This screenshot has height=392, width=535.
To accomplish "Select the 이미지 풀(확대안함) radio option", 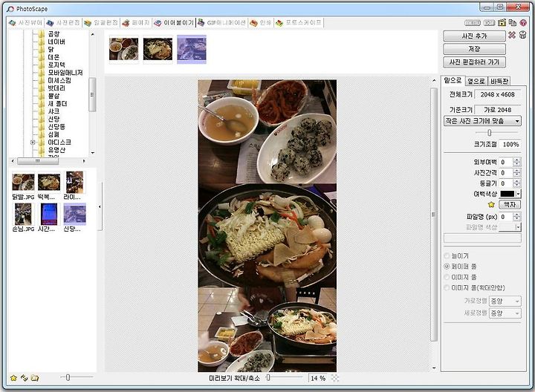I will [447, 288].
